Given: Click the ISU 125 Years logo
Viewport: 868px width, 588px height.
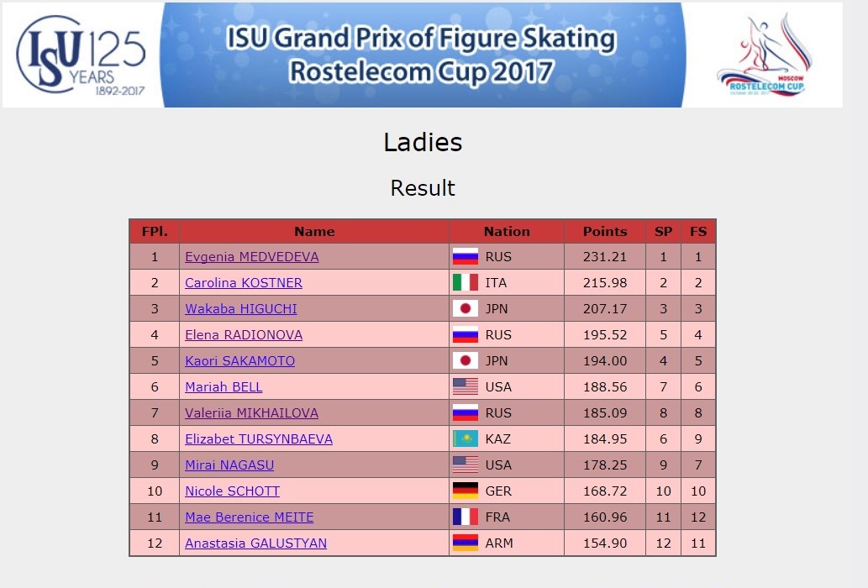Looking at the screenshot, I should point(82,55).
